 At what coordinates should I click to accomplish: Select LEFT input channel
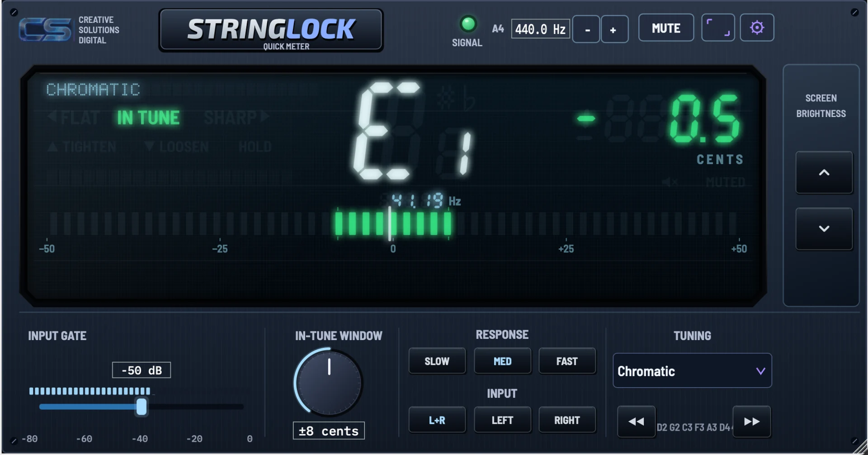(x=502, y=420)
